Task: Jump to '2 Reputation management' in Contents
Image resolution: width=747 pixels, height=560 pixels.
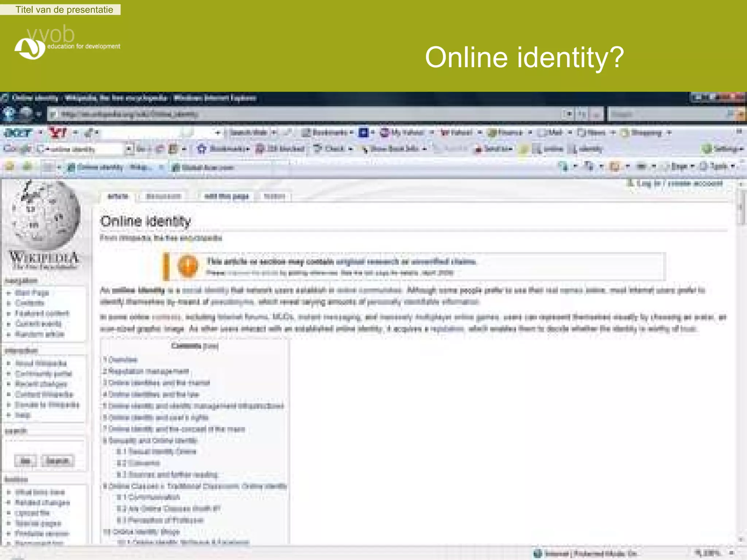Action: (146, 371)
